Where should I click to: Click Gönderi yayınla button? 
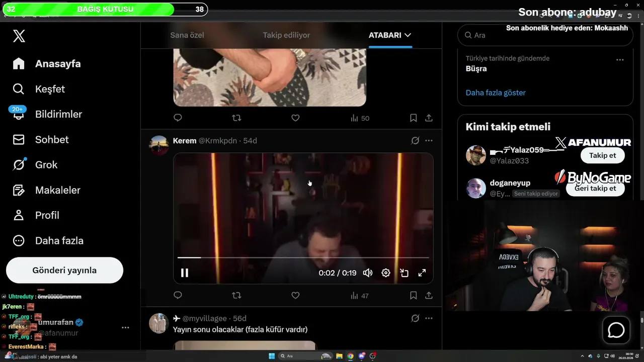point(64,270)
